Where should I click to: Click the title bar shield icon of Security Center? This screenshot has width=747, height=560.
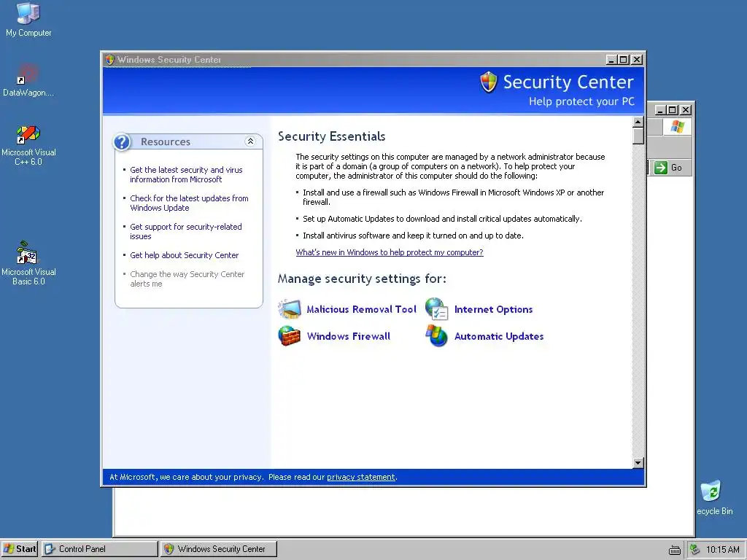pos(109,60)
